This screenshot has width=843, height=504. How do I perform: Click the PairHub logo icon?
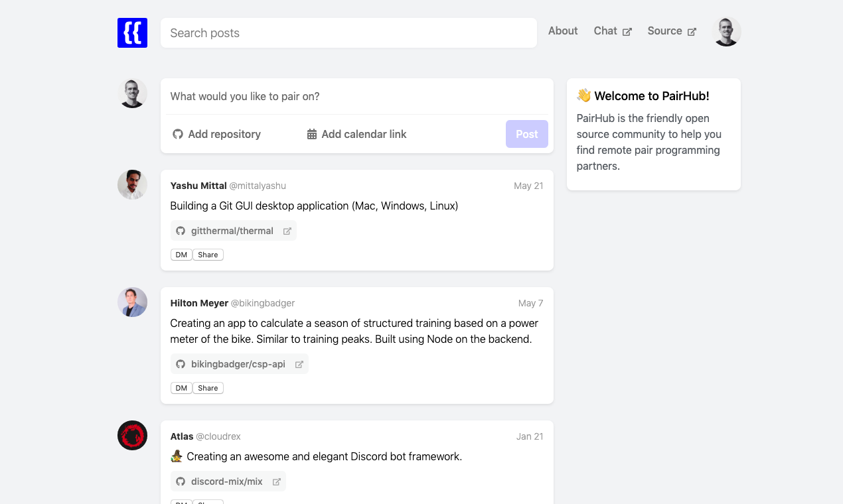click(x=132, y=32)
